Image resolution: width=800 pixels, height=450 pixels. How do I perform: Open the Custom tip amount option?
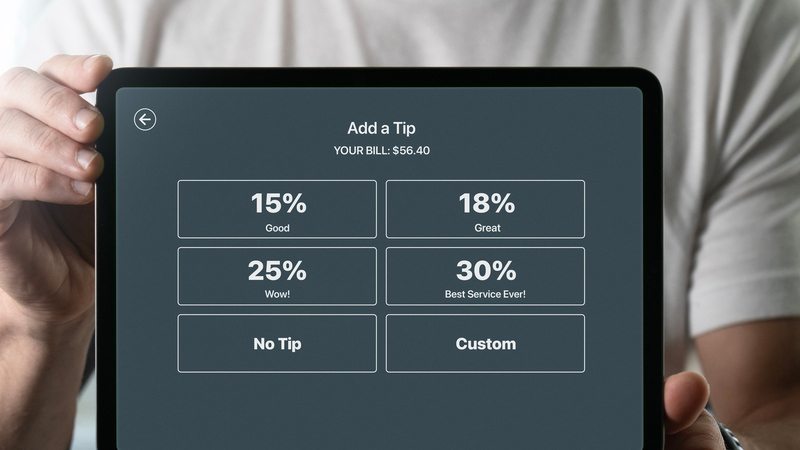coord(485,343)
